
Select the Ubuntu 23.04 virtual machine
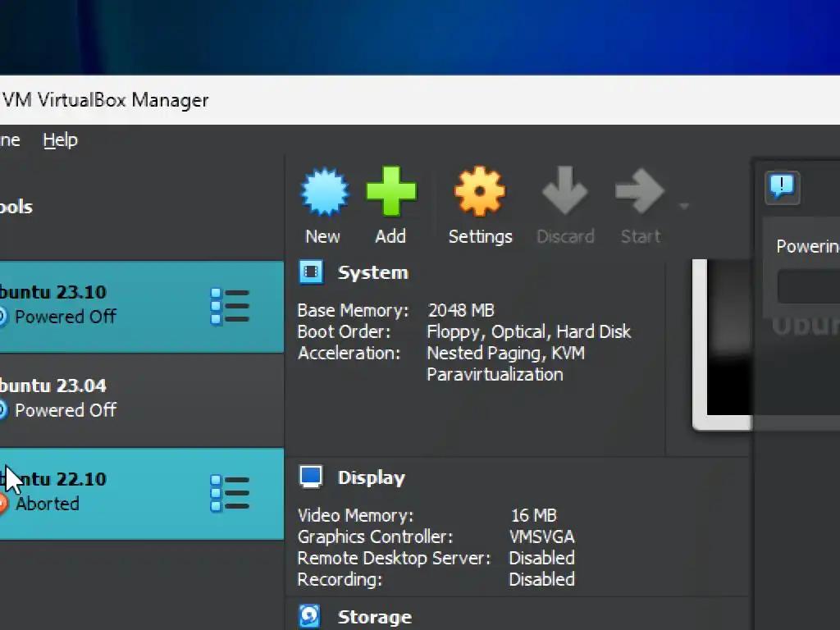click(x=141, y=399)
